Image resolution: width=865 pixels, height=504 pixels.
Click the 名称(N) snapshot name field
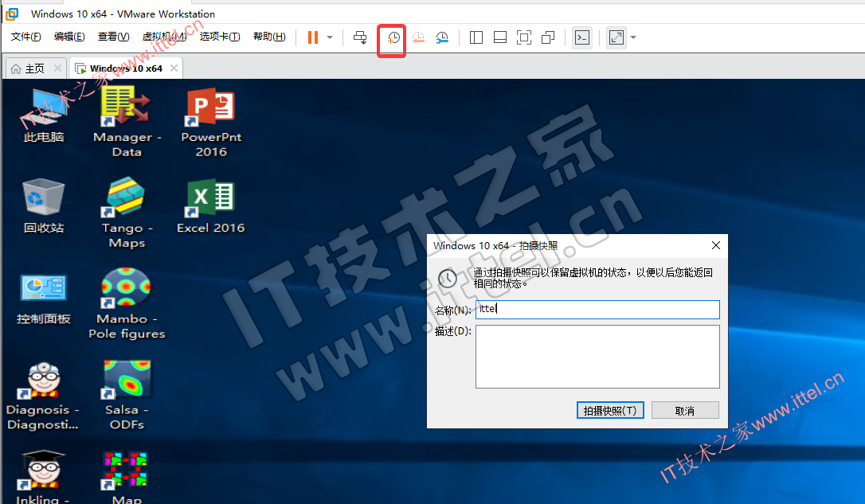pos(597,310)
